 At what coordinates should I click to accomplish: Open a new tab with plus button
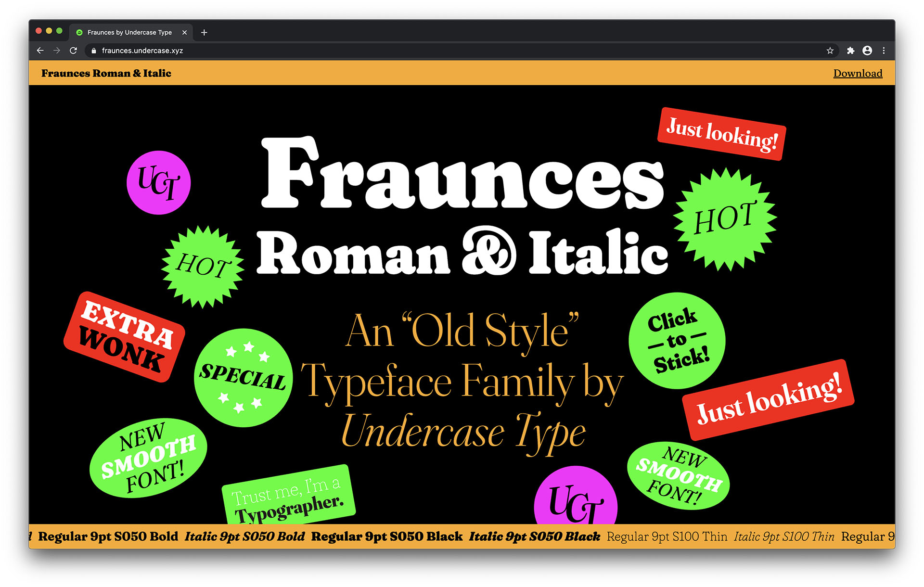pos(204,32)
